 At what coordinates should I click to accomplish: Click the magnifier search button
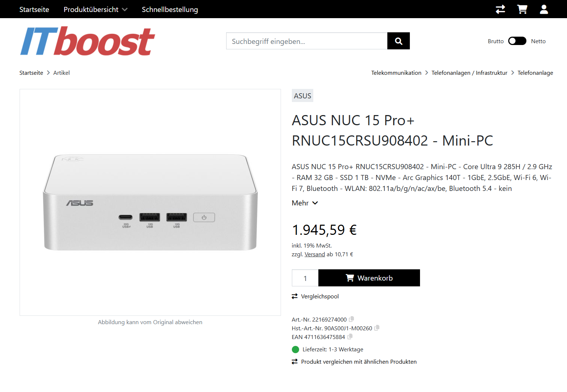tap(399, 41)
